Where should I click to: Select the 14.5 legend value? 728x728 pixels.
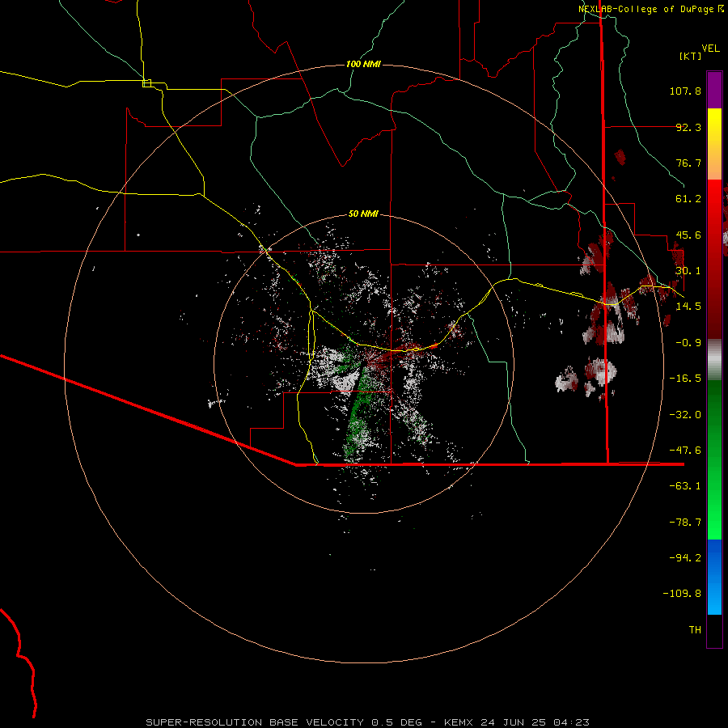coord(688,307)
